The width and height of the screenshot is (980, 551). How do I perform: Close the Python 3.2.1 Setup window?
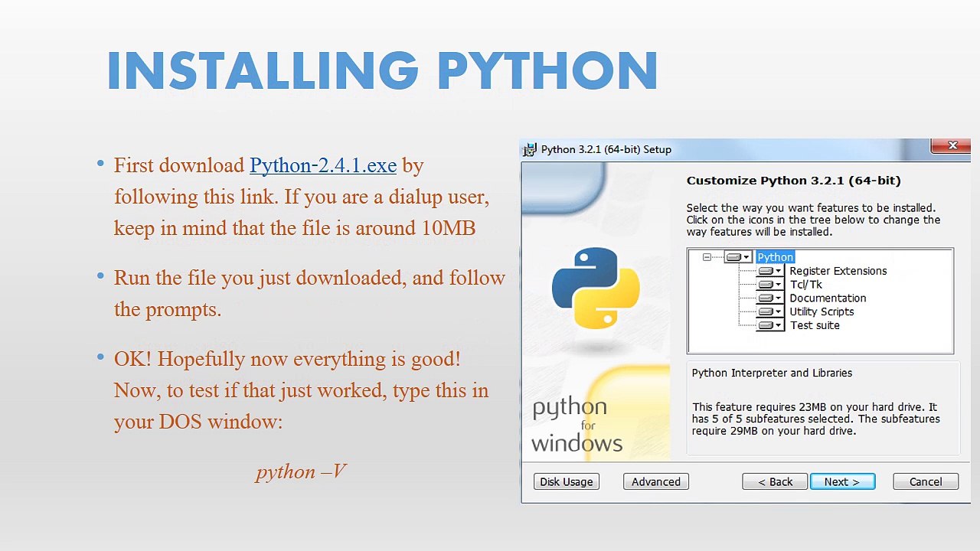tap(952, 145)
